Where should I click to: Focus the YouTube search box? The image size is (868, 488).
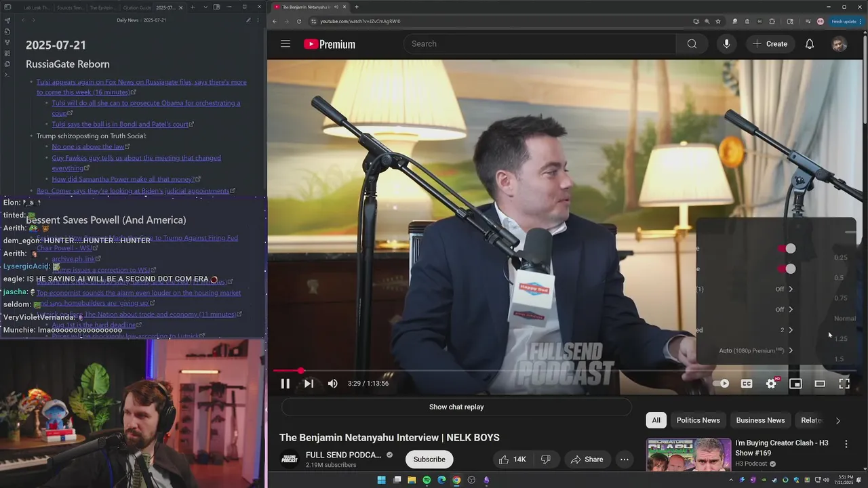540,44
